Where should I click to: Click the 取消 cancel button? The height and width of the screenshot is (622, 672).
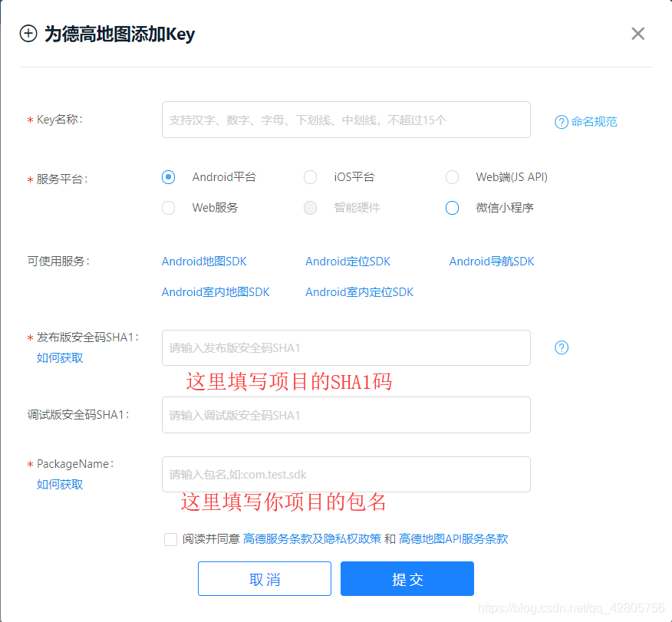coord(265,579)
